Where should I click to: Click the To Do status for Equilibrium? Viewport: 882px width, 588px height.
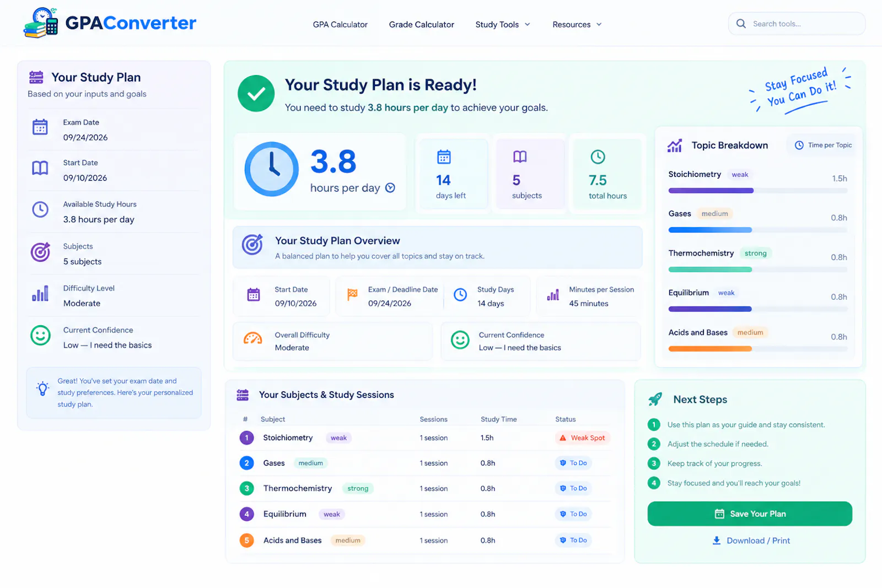[573, 514]
